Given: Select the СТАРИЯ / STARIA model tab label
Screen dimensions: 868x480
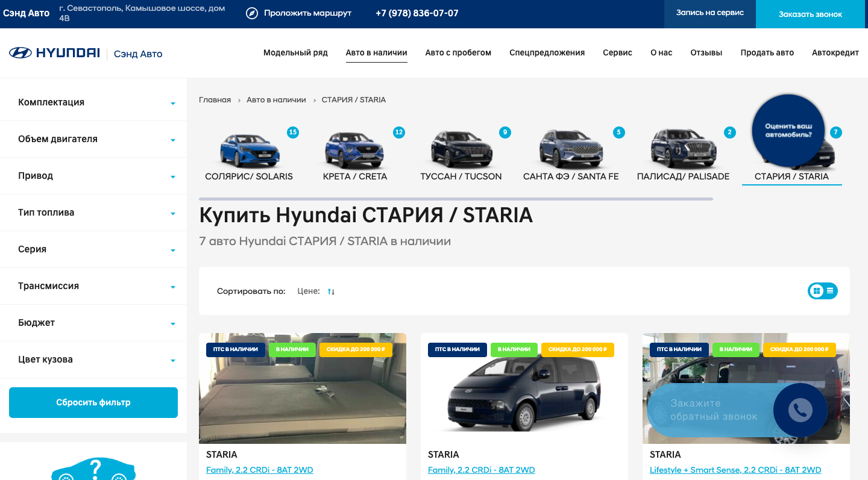Looking at the screenshot, I should pyautogui.click(x=791, y=176).
